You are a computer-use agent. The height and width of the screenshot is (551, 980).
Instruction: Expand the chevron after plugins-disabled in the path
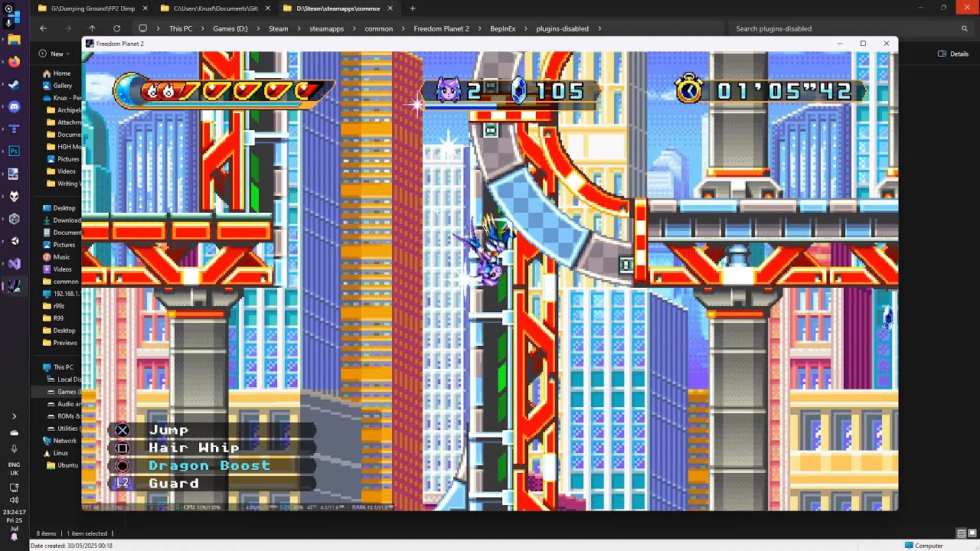[599, 28]
